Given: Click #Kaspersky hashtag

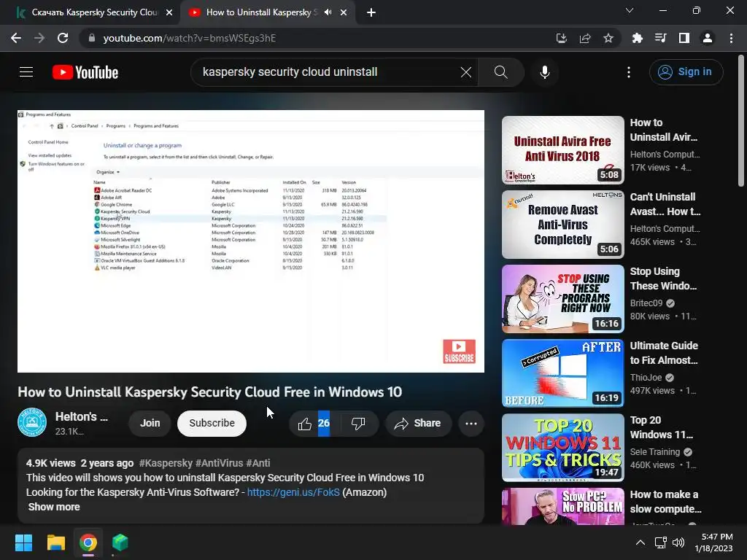Looking at the screenshot, I should pyautogui.click(x=166, y=463).
